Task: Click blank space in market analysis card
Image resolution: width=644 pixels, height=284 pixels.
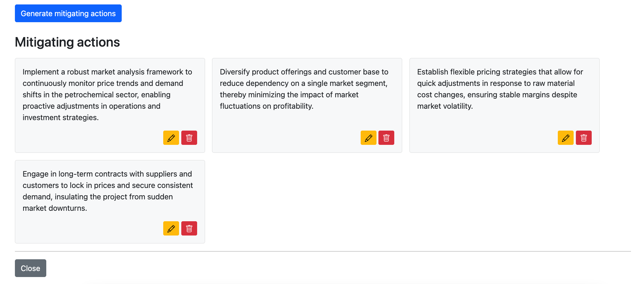Action: pyautogui.click(x=89, y=138)
